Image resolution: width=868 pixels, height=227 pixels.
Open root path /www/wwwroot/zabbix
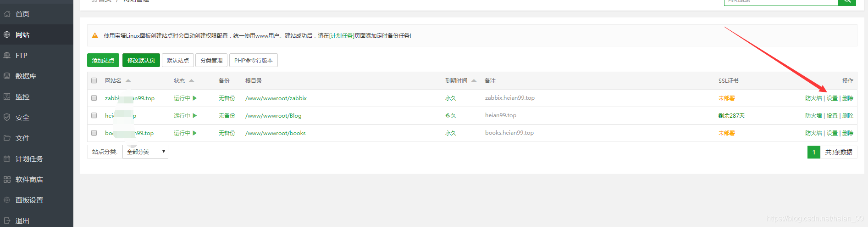[276, 98]
